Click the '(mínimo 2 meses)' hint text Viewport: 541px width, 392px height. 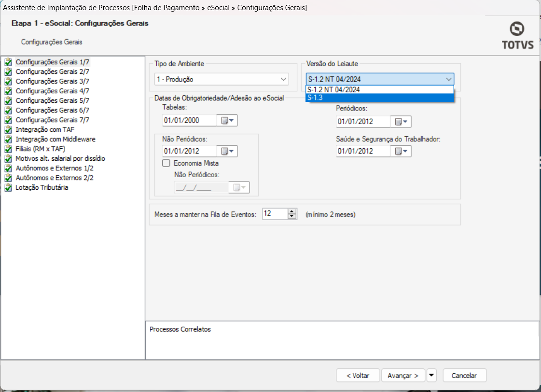331,215
